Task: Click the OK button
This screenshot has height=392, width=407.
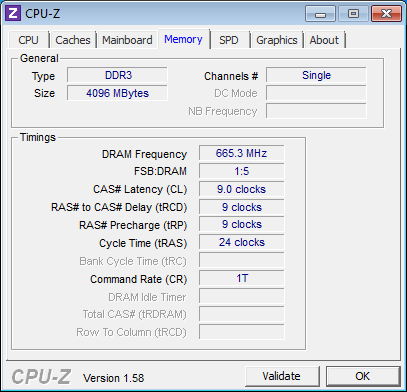Action: coord(362,376)
